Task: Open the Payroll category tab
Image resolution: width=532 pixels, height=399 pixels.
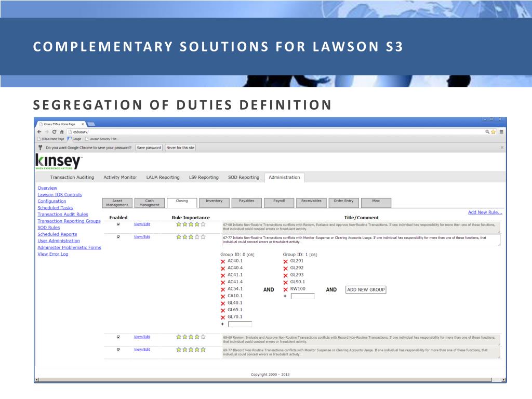Action: point(279,203)
